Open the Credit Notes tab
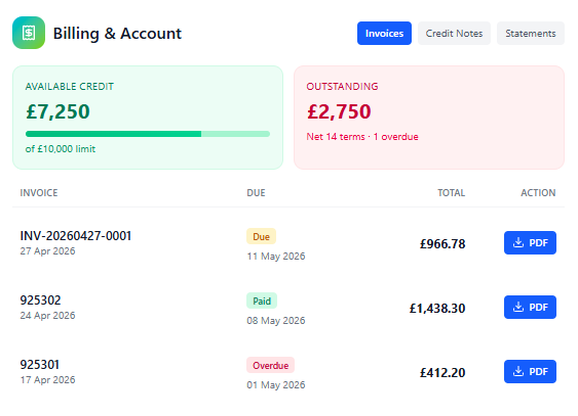The height and width of the screenshot is (416, 578). click(454, 33)
